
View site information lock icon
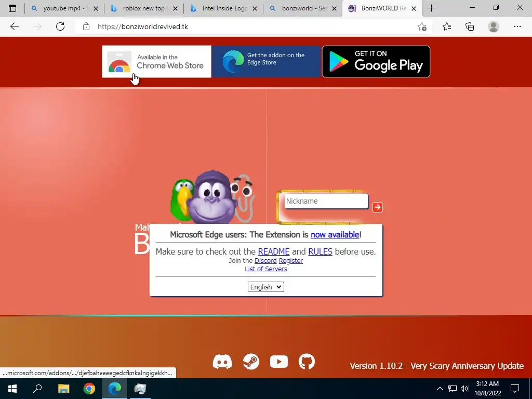pyautogui.click(x=86, y=26)
